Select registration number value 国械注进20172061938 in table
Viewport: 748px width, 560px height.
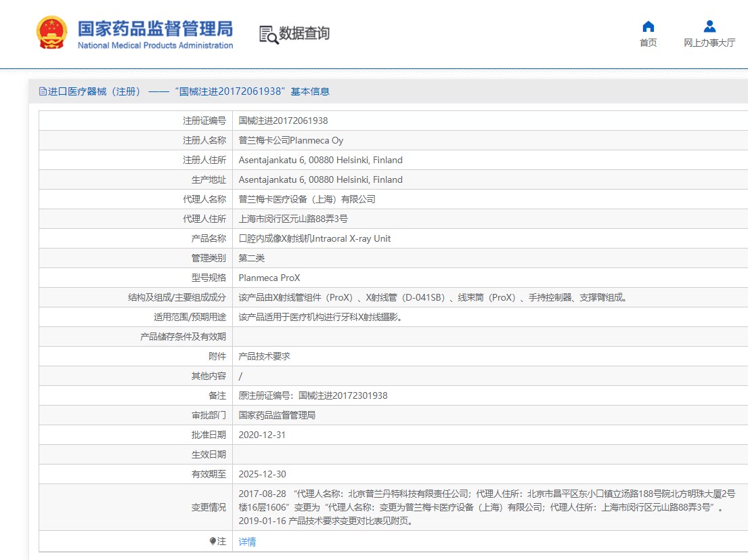coord(284,121)
